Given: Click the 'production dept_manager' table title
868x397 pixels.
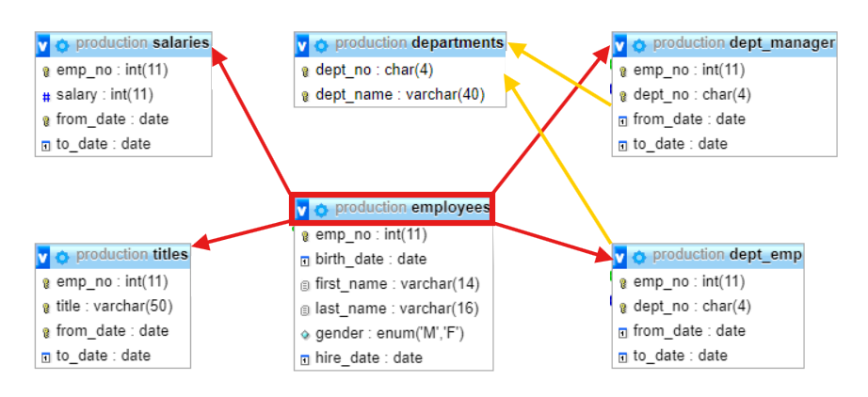Looking at the screenshot, I should point(744,43).
